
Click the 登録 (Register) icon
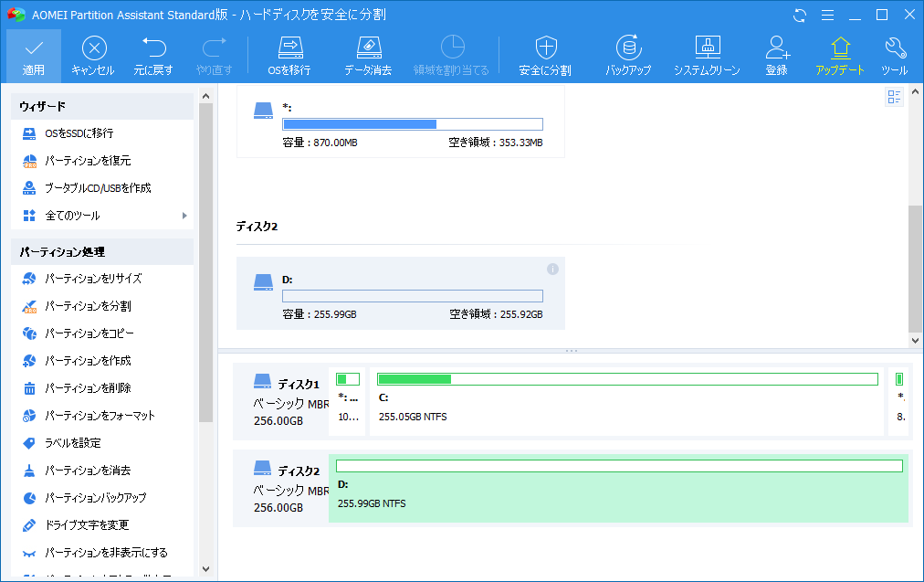pos(777,56)
